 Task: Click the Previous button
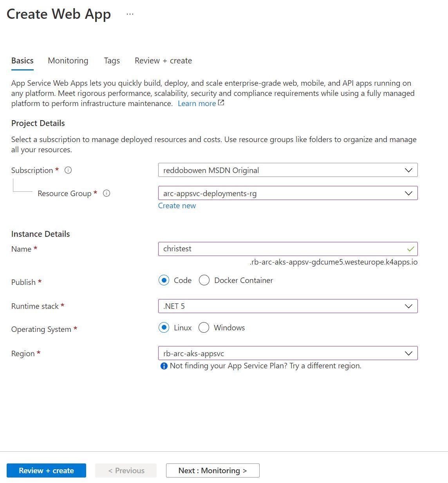click(126, 470)
